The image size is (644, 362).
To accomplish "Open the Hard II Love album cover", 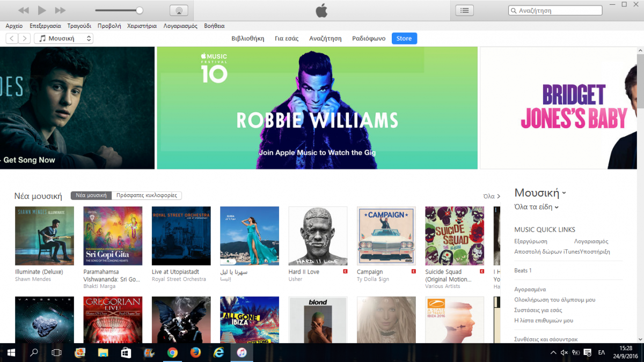I will pos(318,236).
